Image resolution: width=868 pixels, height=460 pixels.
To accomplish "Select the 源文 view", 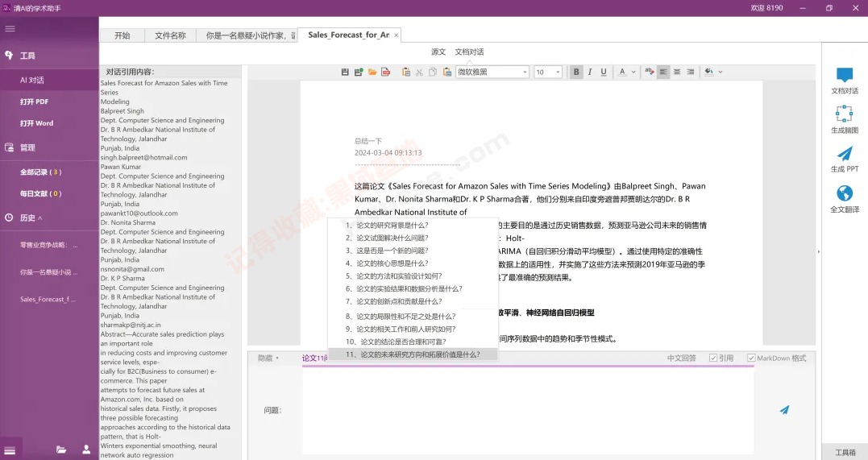I will pos(438,52).
